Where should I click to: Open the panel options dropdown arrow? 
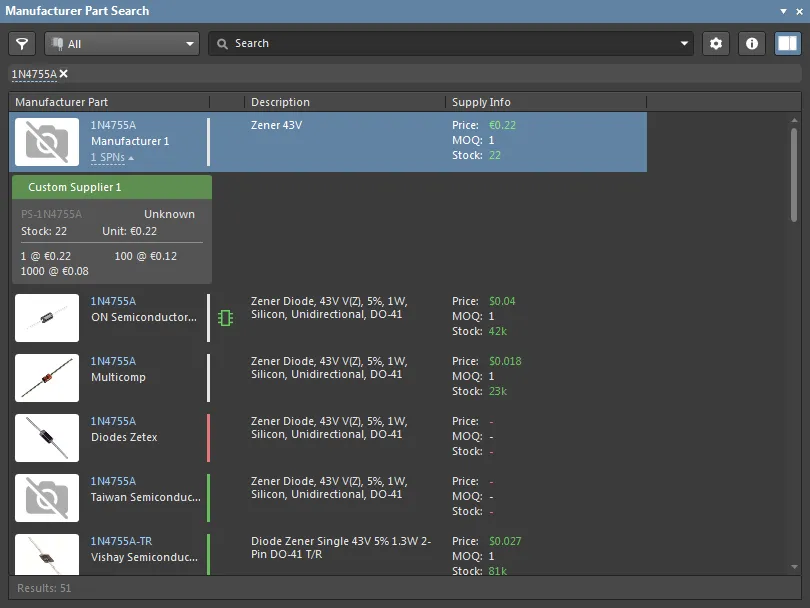[x=783, y=11]
